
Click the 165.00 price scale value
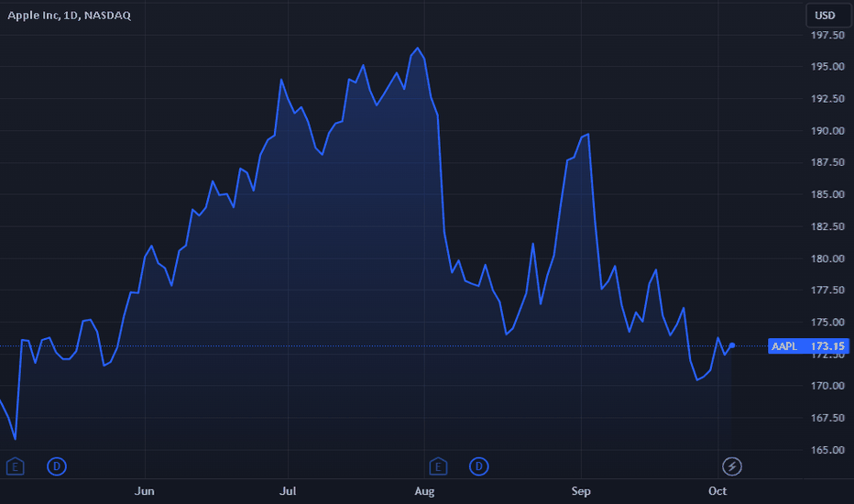click(x=827, y=450)
